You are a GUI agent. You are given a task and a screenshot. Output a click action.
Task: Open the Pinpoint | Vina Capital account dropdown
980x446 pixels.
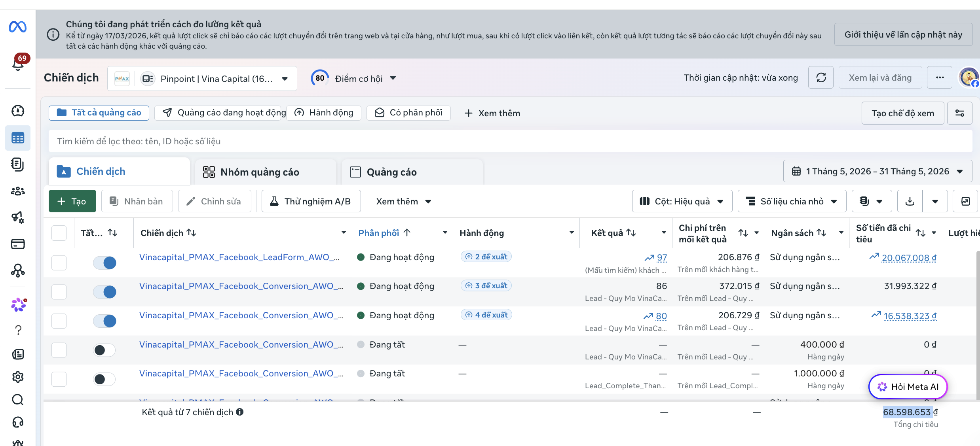(x=202, y=79)
